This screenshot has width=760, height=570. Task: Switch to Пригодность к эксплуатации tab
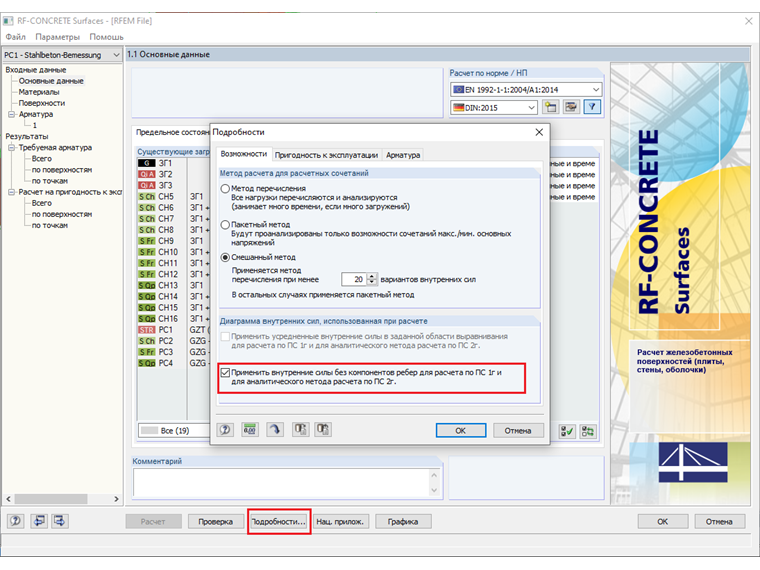[x=326, y=155]
